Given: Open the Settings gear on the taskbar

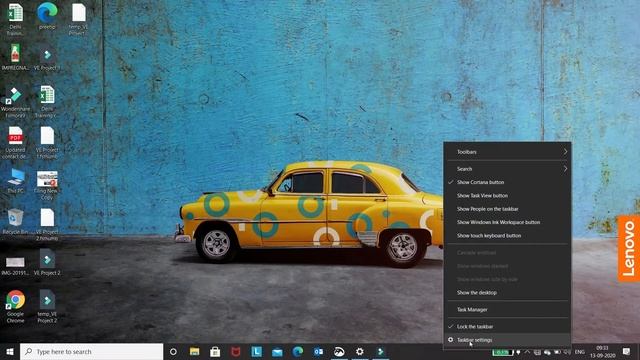Looking at the screenshot, I should point(360,351).
